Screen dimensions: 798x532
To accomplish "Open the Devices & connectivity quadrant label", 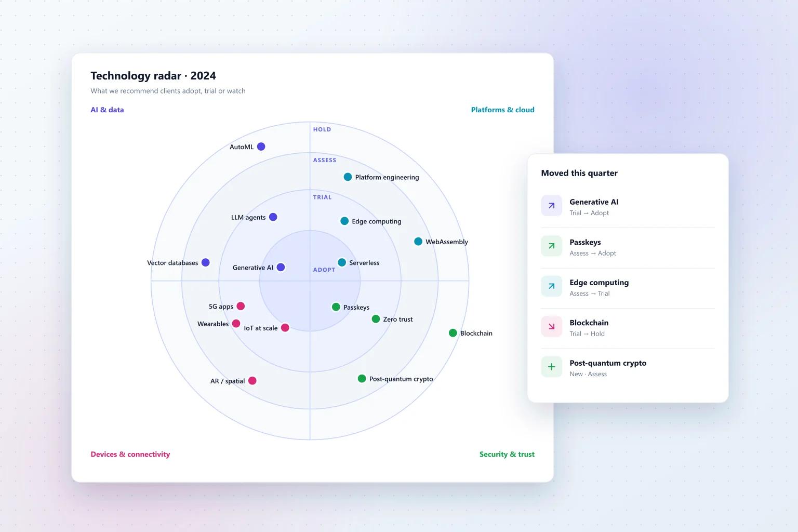I will point(130,454).
